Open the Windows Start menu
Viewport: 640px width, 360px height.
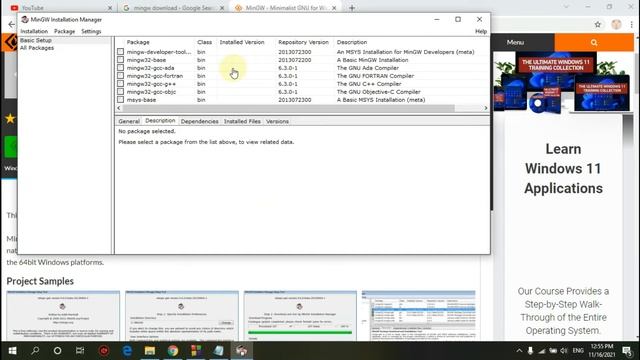(x=12, y=351)
